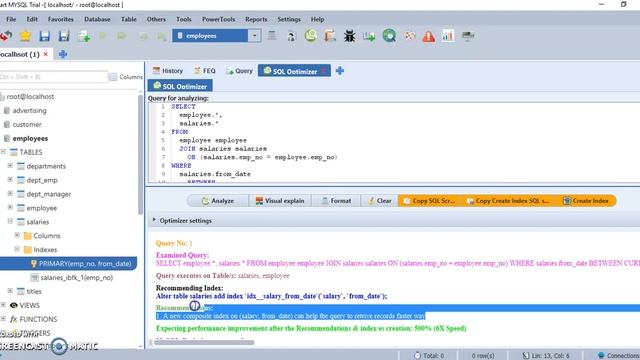The image size is (640, 360).
Task: Click the Analyze button
Action: [x=218, y=201]
